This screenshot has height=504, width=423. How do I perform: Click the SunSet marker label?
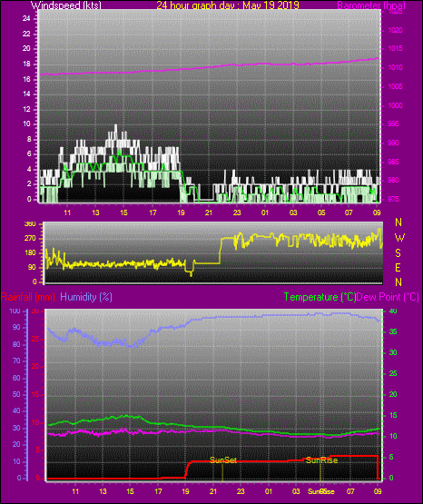click(223, 460)
